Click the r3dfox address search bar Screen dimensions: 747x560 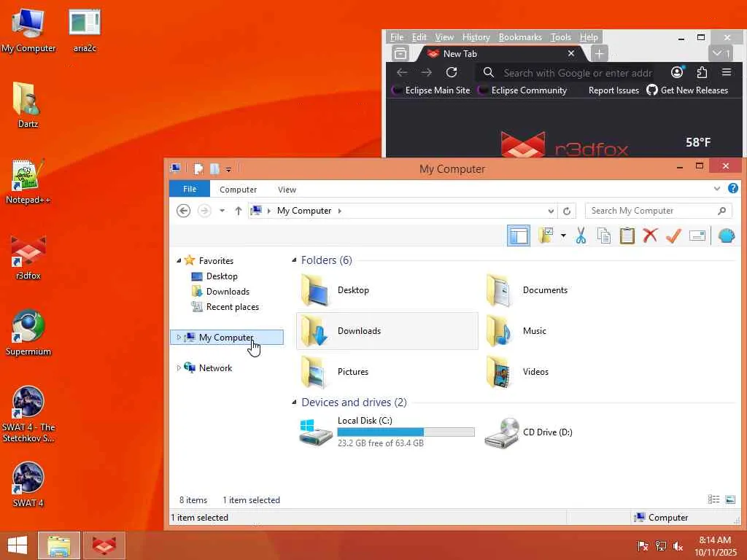[x=568, y=73]
